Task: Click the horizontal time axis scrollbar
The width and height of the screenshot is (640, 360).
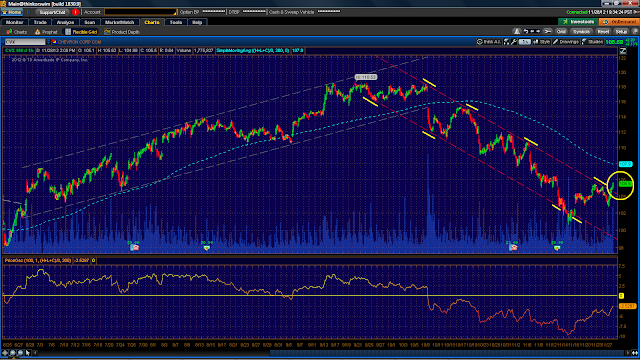Action: pos(447,353)
